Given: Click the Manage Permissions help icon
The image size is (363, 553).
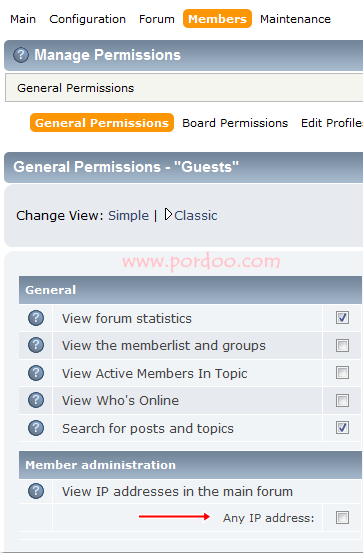Looking at the screenshot, I should pos(21,55).
